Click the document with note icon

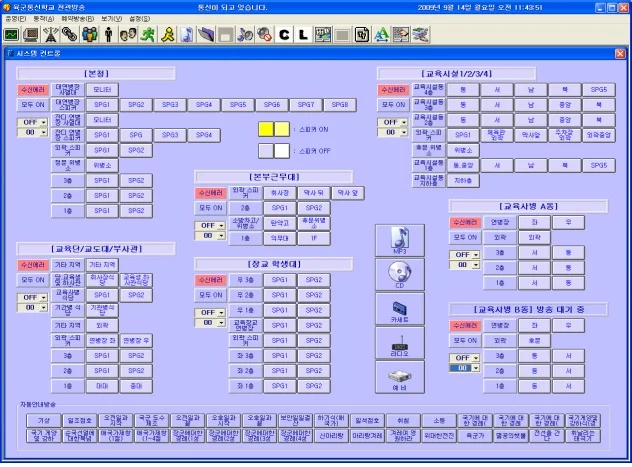362,35
